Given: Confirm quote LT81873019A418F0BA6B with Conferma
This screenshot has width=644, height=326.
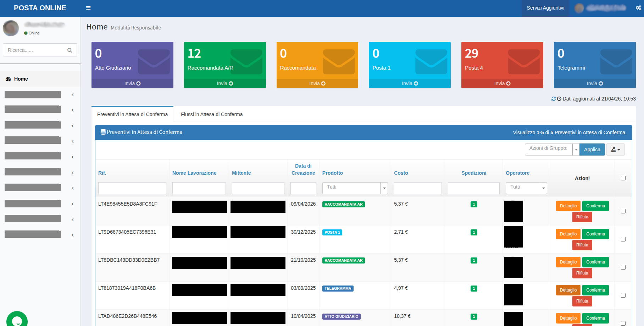Looking at the screenshot, I should click(595, 290).
